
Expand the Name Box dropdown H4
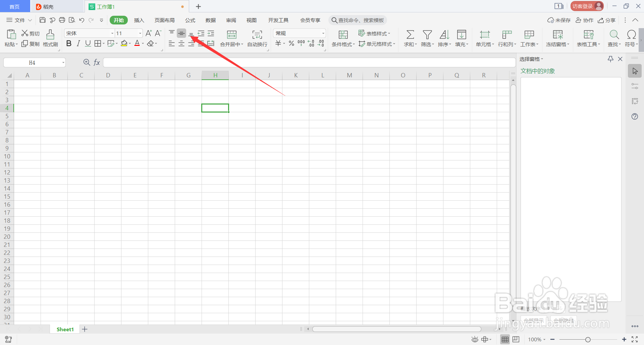[63, 63]
